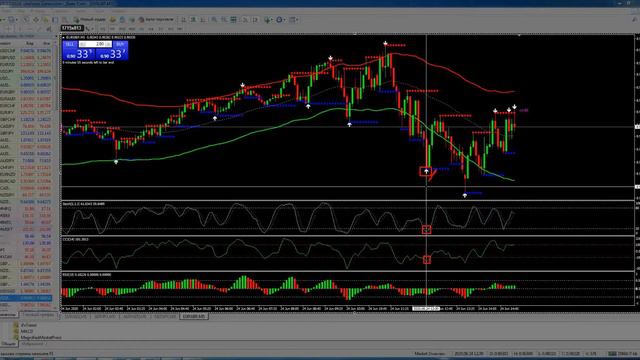Toggle the AutoTrading button

[x=157, y=20]
